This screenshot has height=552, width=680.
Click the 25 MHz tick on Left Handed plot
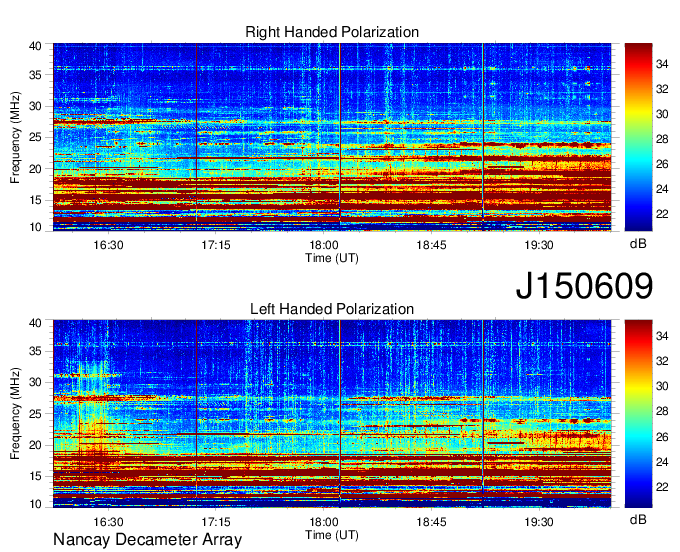pos(35,414)
